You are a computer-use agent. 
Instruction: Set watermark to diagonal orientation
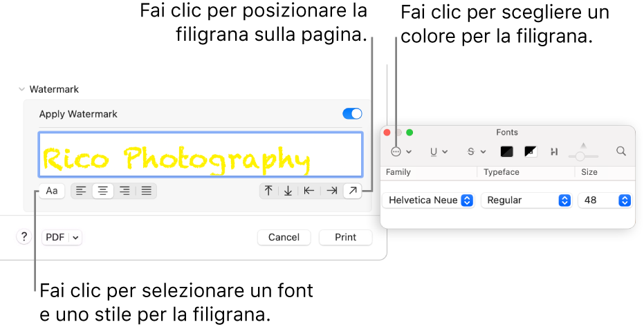(x=353, y=191)
